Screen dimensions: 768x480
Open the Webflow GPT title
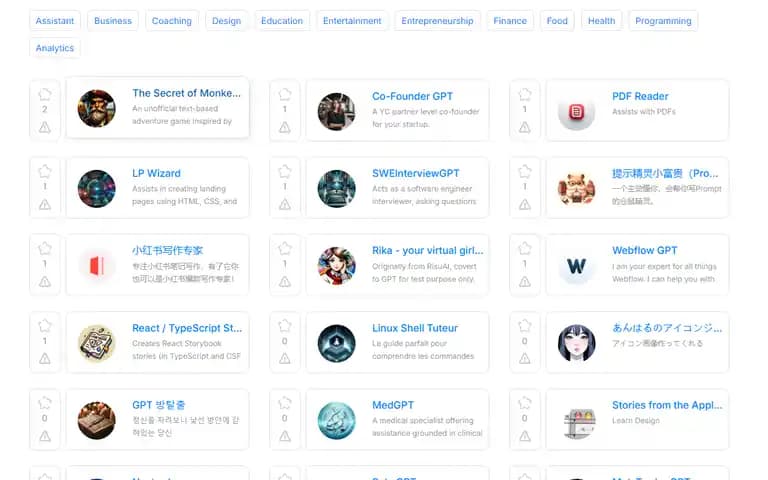pyautogui.click(x=645, y=250)
